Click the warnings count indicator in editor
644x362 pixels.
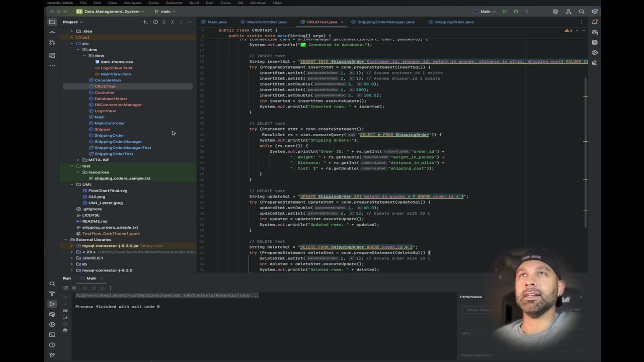[x=569, y=31]
